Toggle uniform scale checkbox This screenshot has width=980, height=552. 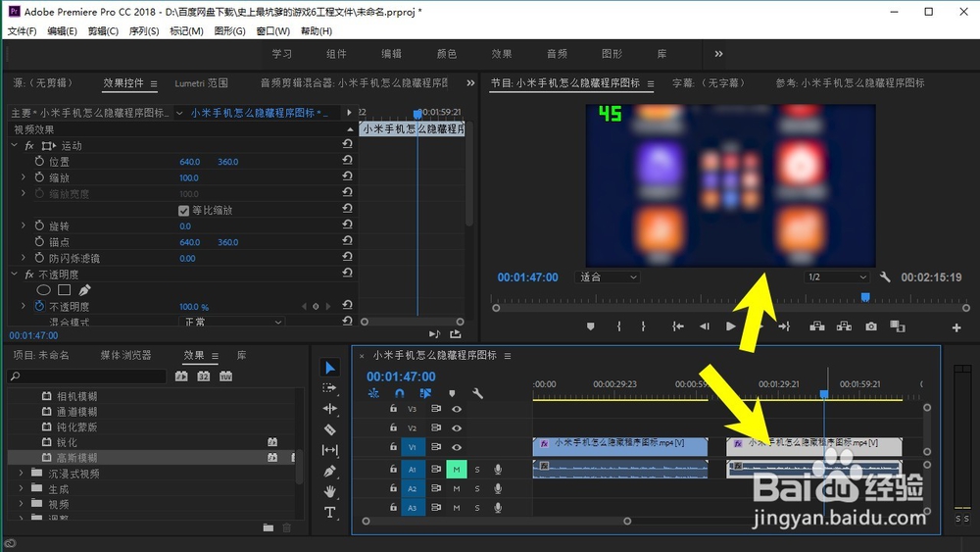click(x=184, y=211)
